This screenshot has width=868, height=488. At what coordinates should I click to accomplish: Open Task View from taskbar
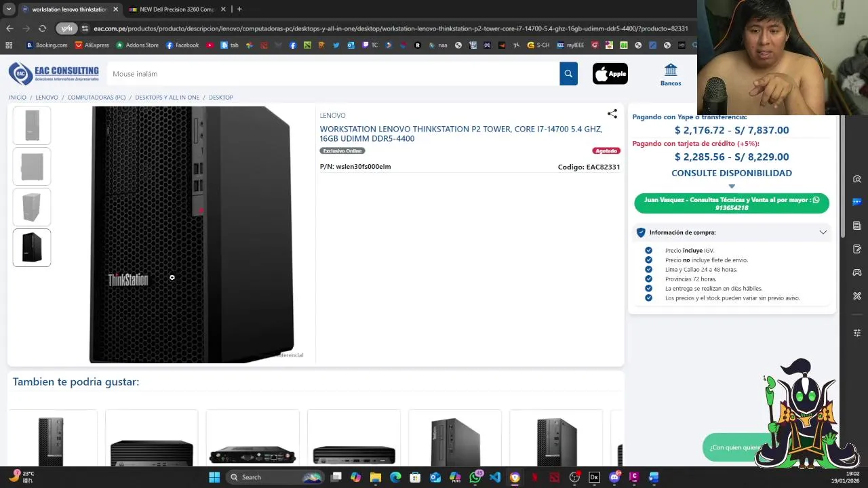pos(336,477)
